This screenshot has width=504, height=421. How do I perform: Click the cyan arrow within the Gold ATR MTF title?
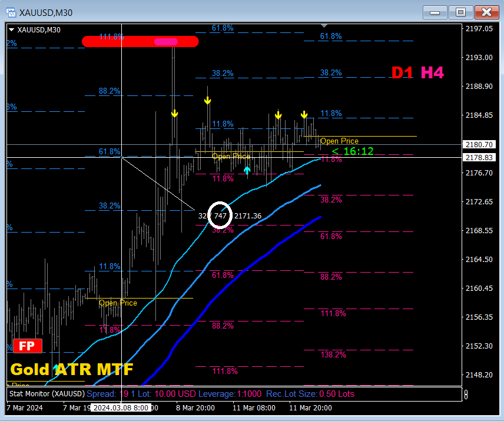pyautogui.click(x=56, y=368)
